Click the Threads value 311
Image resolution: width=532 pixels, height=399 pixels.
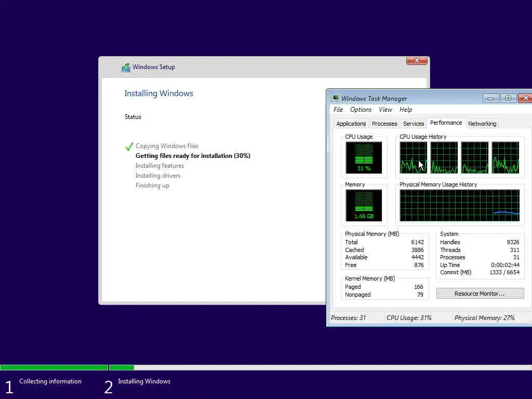point(514,250)
